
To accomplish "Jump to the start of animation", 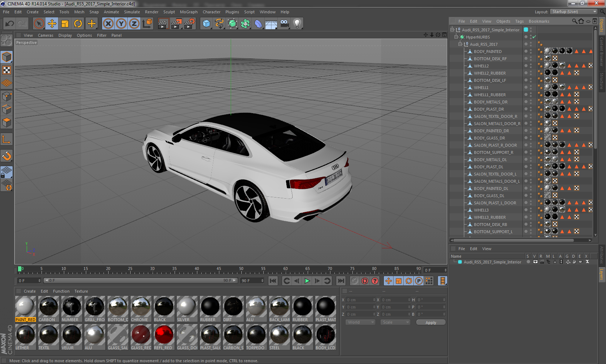I will pyautogui.click(x=273, y=281).
